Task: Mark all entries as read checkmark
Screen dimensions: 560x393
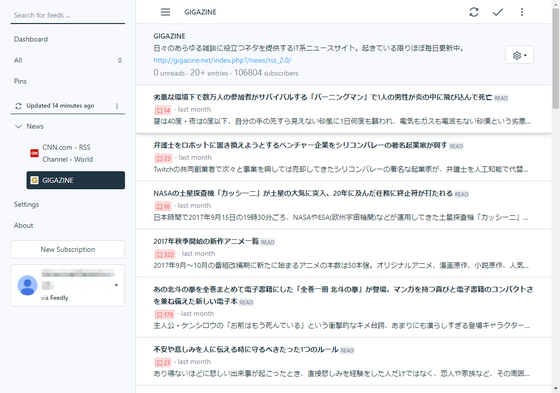Action: coord(498,12)
